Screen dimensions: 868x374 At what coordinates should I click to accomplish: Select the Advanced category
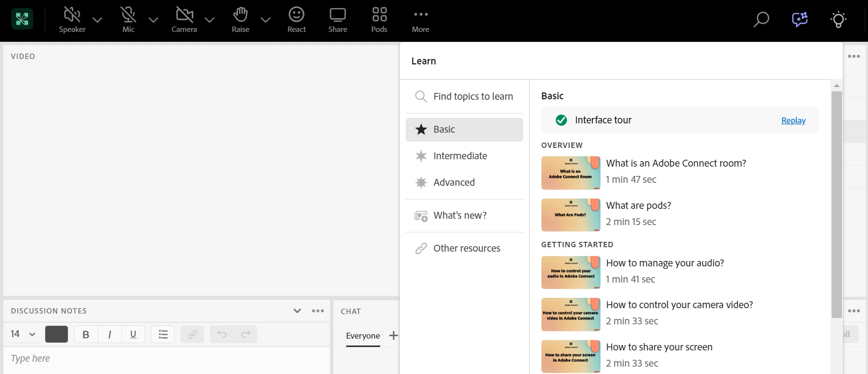[x=464, y=182]
